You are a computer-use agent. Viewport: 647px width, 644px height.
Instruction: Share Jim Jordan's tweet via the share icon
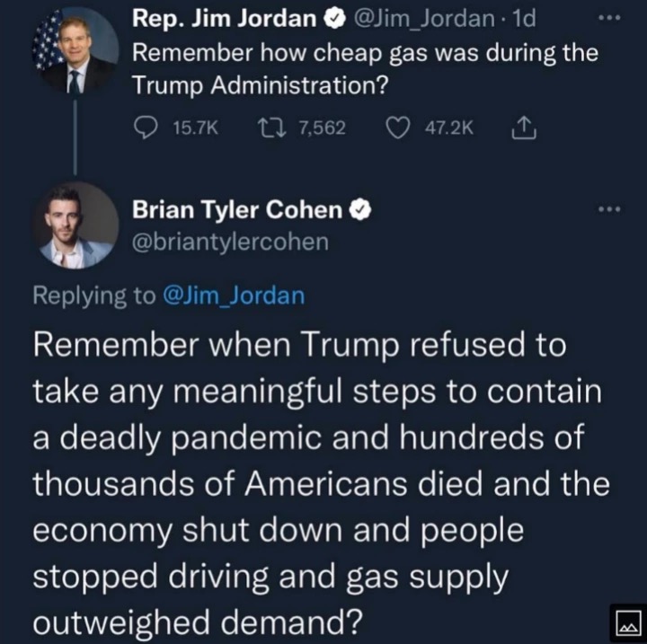point(522,129)
